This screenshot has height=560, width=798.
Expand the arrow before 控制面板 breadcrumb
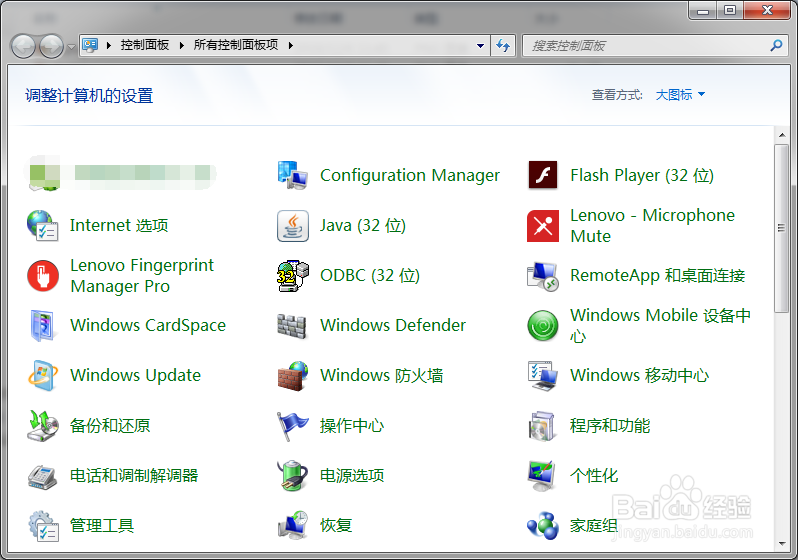[x=109, y=45]
